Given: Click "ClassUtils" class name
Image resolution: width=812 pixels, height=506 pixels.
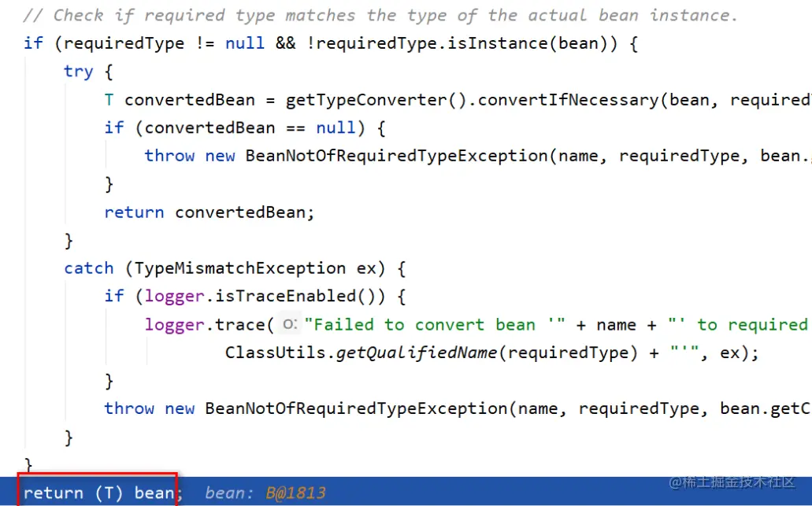Looking at the screenshot, I should (275, 353).
